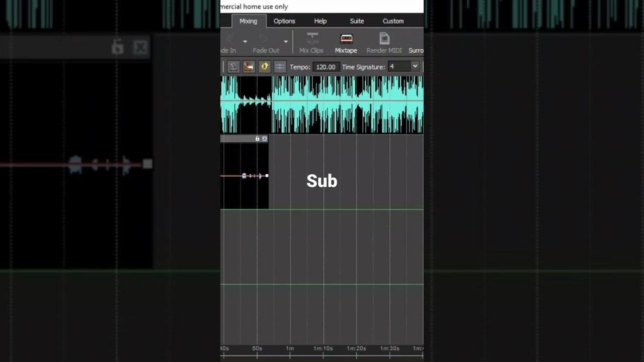Switch to the Mixing tab
Viewport: 644px width, 362px height.
click(248, 21)
